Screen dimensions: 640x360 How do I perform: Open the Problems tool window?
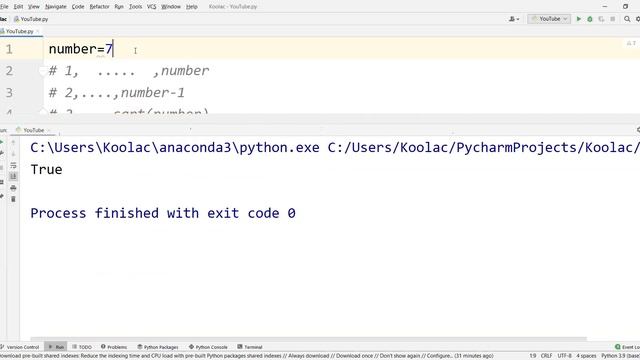114,347
